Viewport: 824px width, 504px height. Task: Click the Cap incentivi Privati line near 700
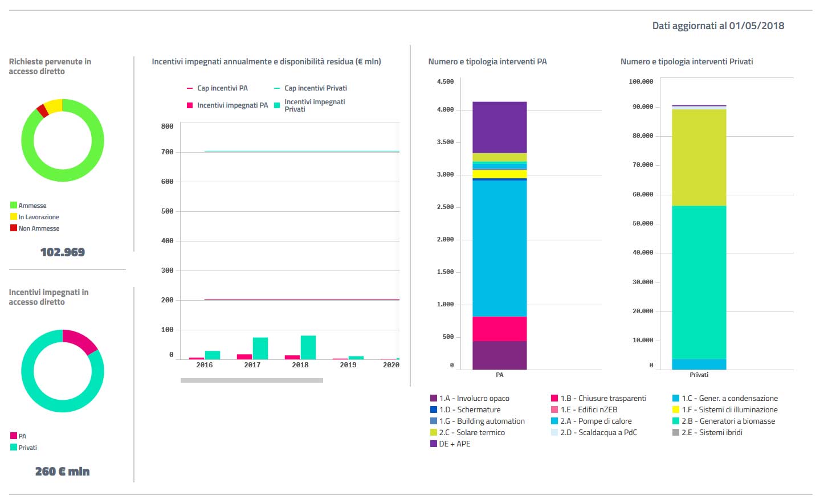[302, 151]
